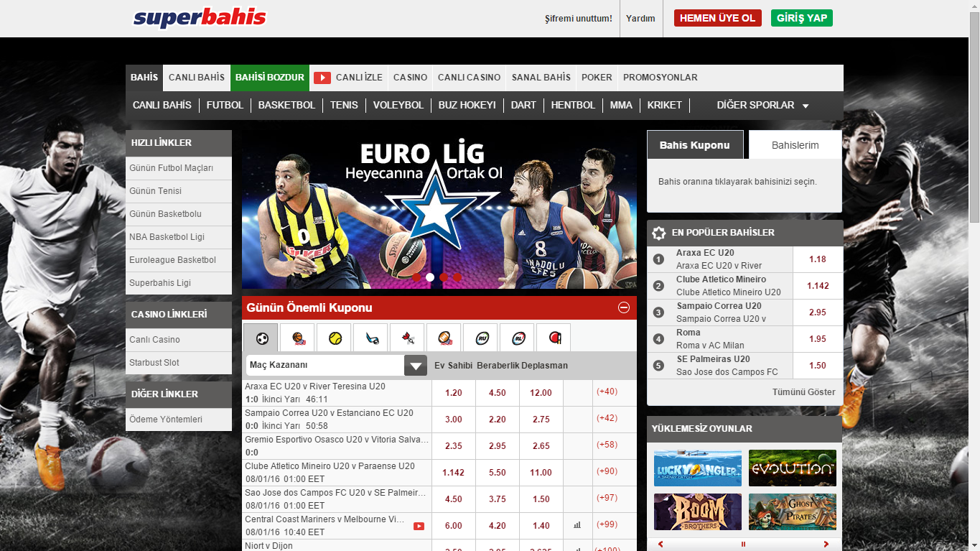Click the Euro Lig promotional banner
980x551 pixels.
(439, 210)
